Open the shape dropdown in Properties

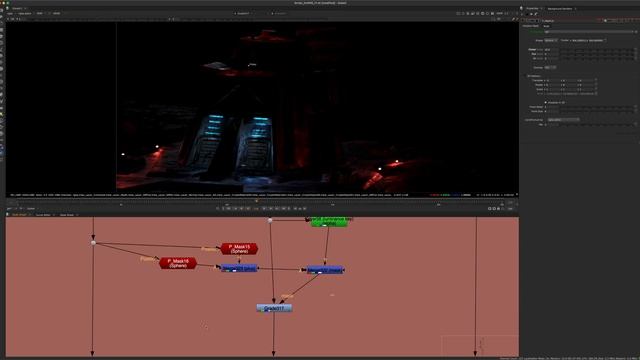pos(551,40)
